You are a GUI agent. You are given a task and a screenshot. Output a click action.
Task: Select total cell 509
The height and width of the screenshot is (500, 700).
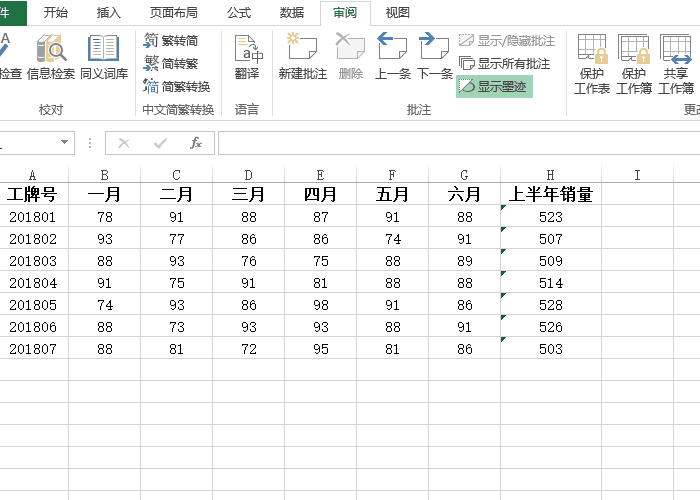point(551,260)
